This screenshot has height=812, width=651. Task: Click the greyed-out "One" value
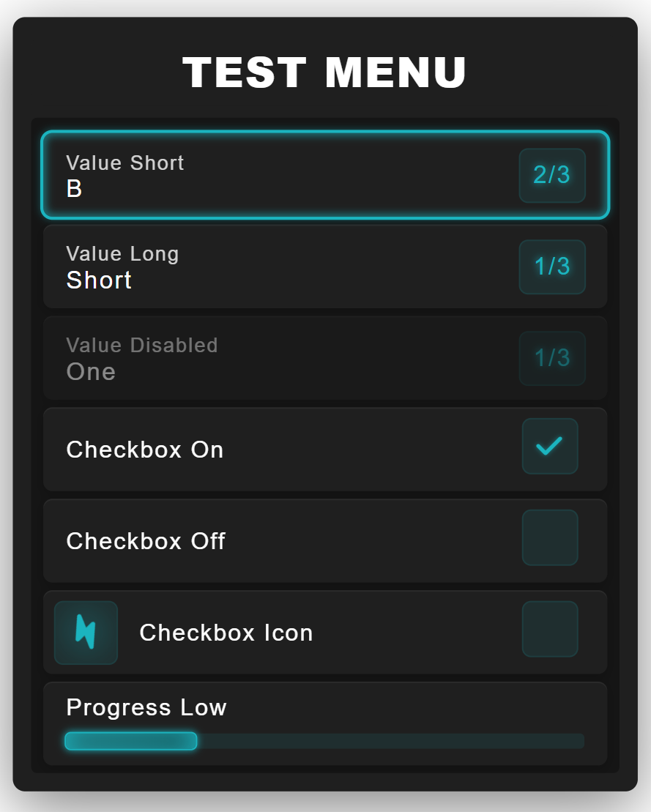(x=91, y=372)
